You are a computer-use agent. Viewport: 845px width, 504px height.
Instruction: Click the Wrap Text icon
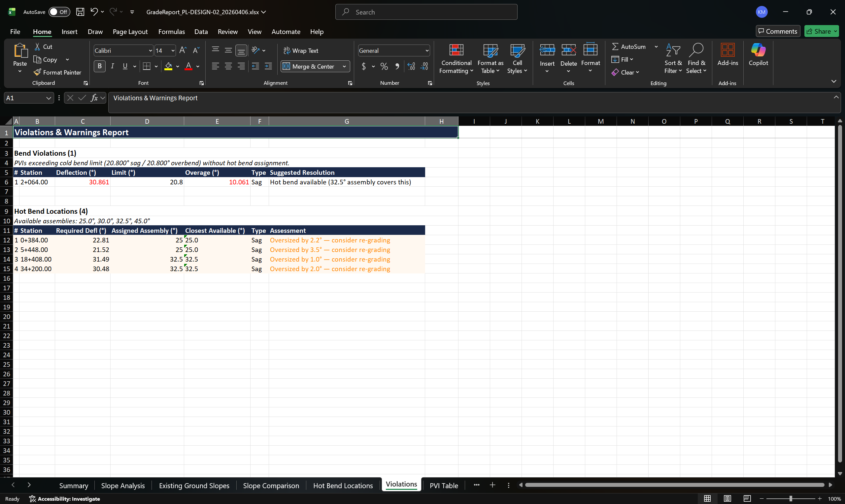[287, 50]
